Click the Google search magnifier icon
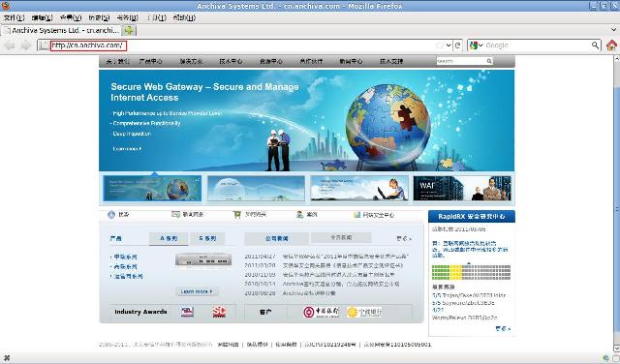This screenshot has height=364, width=620. (595, 45)
